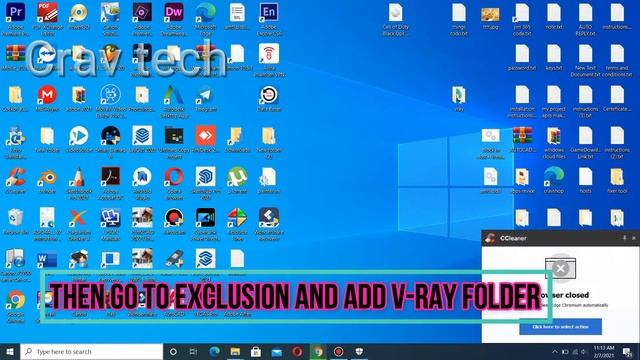This screenshot has width=640, height=360.
Task: Click the CCleaner 'Click here to select action' button
Action: (560, 327)
